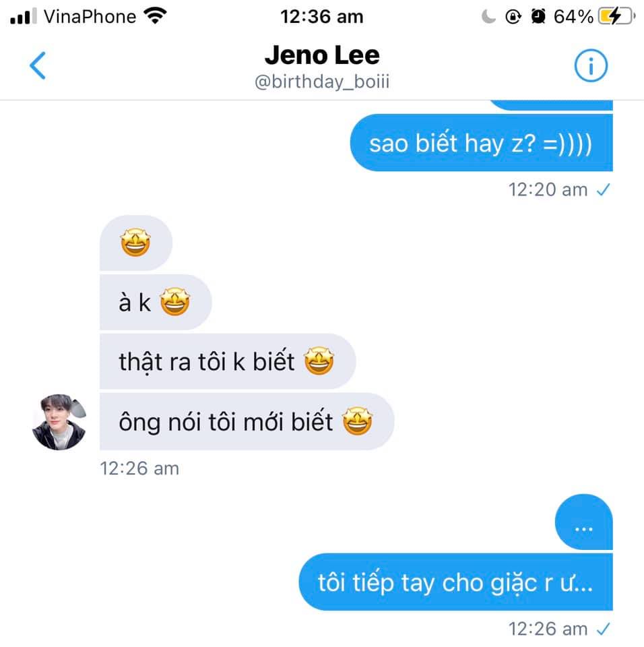644x647 pixels.
Task: Tap the read checkmark beside the last 12:26 am
Action: (x=603, y=629)
